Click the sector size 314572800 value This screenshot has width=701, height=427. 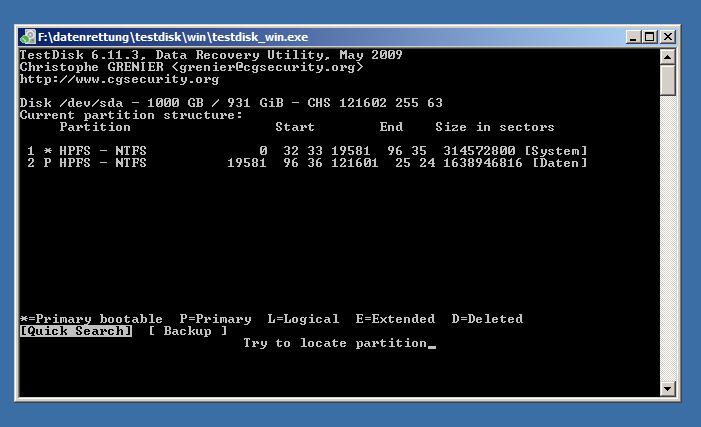479,151
